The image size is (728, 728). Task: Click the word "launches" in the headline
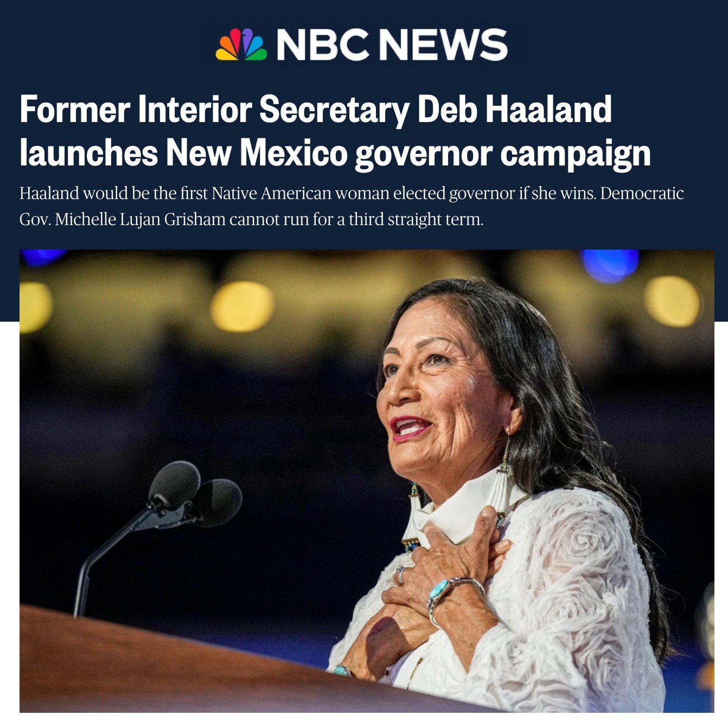coord(89,153)
